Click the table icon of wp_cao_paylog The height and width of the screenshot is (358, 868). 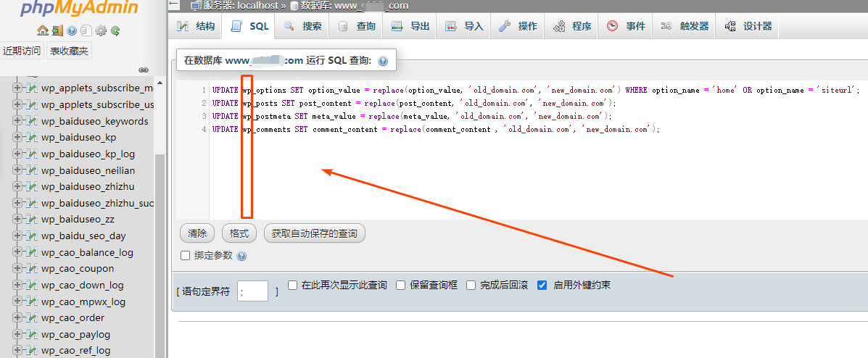(32, 334)
